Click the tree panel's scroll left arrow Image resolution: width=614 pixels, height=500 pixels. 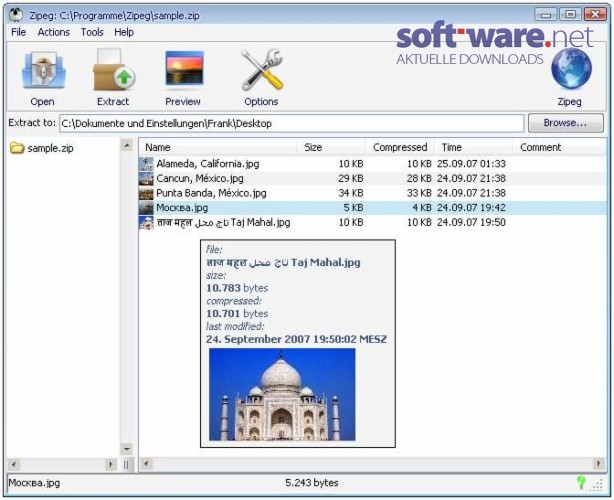point(14,464)
